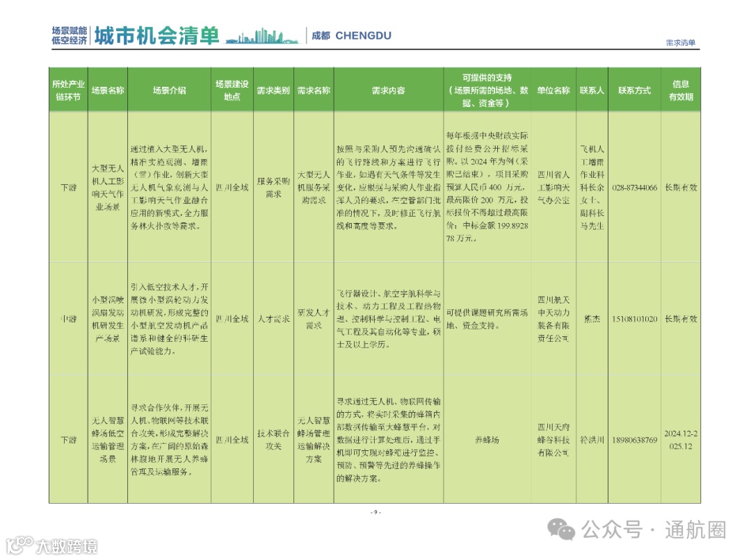The height and width of the screenshot is (560, 751).
Task: Click the phone number 18980638769
Action: pos(634,439)
